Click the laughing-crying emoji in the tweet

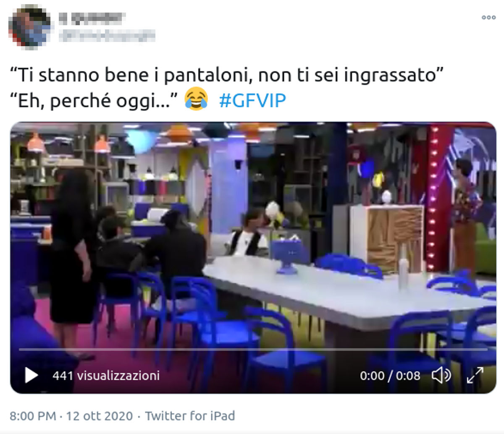(x=197, y=99)
